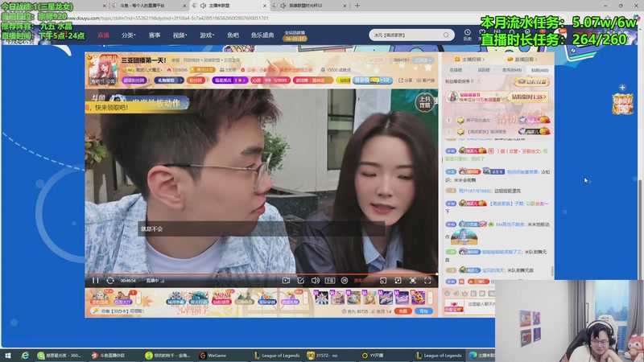Click the orange 充值 recharge button

402,311
